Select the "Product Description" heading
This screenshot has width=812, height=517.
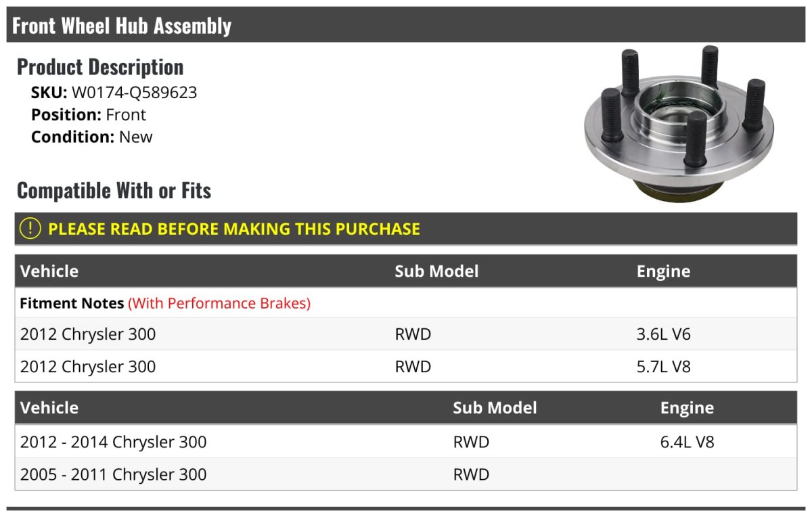100,67
